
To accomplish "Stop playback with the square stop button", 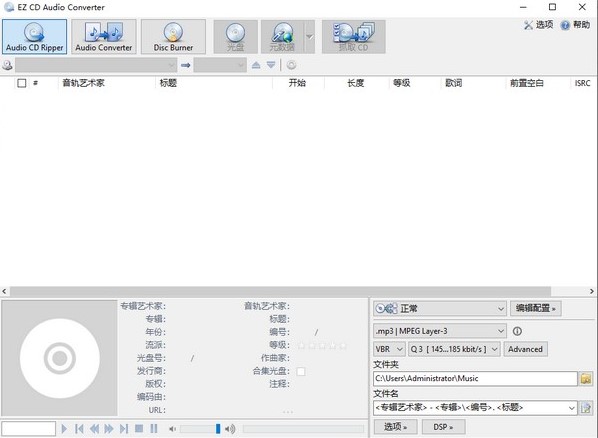I will point(139,428).
